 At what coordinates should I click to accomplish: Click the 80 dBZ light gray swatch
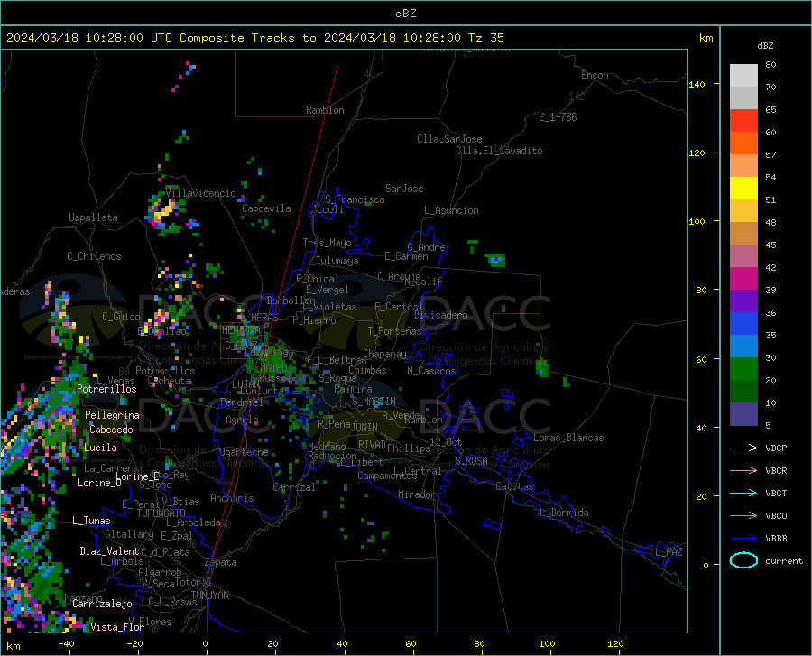743,75
